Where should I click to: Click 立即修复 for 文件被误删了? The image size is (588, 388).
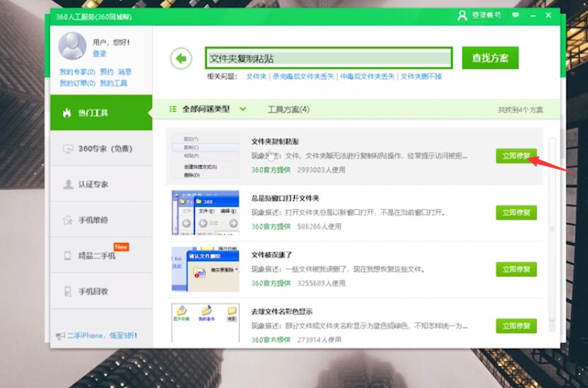[516, 269]
